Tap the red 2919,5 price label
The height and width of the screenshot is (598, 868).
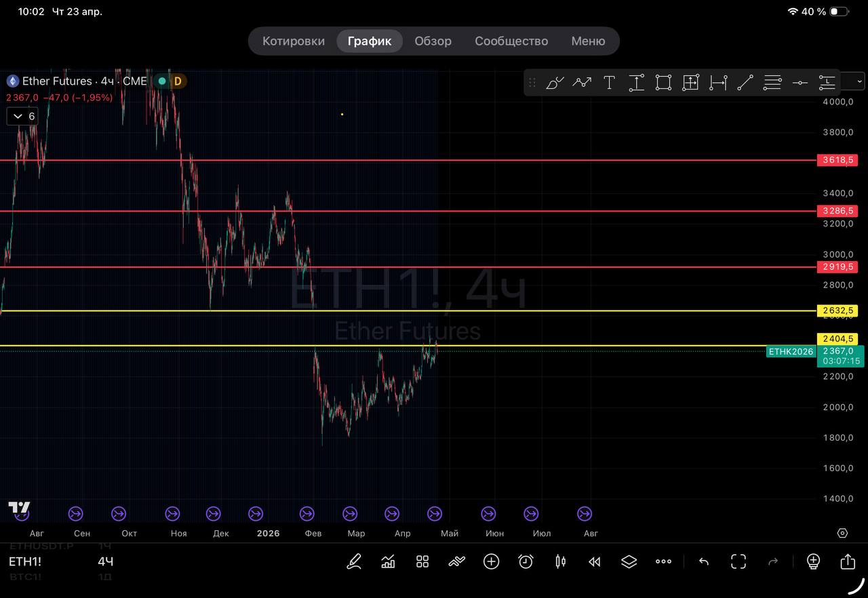[837, 266]
